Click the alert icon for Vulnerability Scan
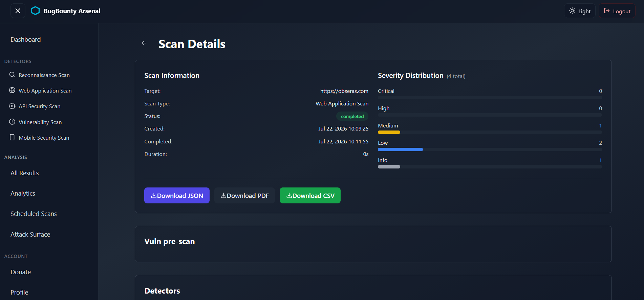This screenshot has height=300, width=644. point(12,122)
